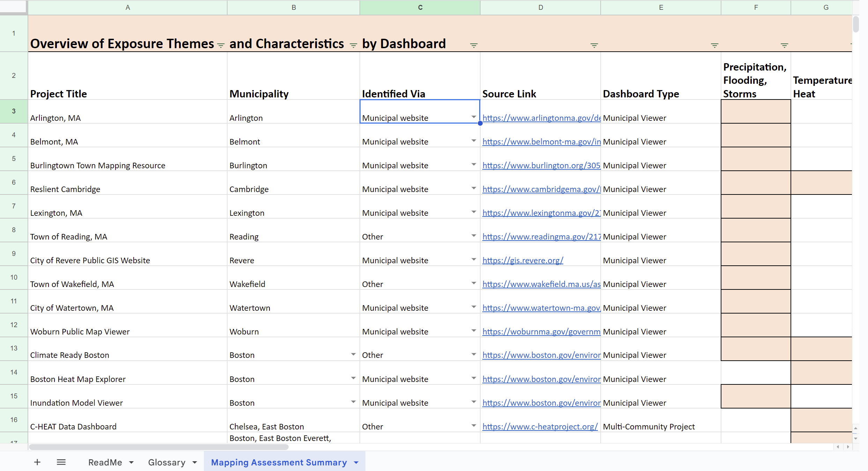Click filter icon in column C header
Viewport: 868px width, 471px height.
474,45
